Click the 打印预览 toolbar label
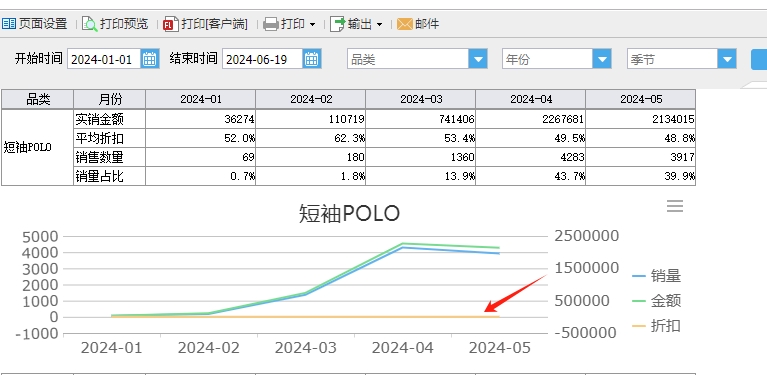Image resolution: width=767 pixels, height=375 pixels. [x=124, y=23]
